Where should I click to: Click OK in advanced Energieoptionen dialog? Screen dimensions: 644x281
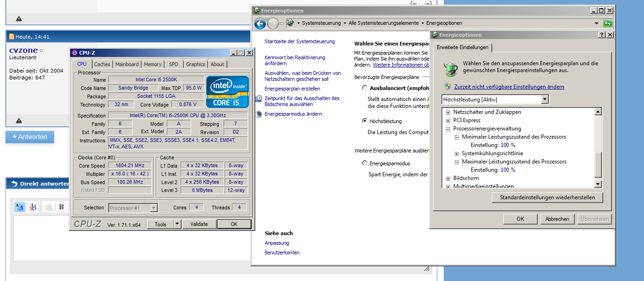pyautogui.click(x=520, y=219)
